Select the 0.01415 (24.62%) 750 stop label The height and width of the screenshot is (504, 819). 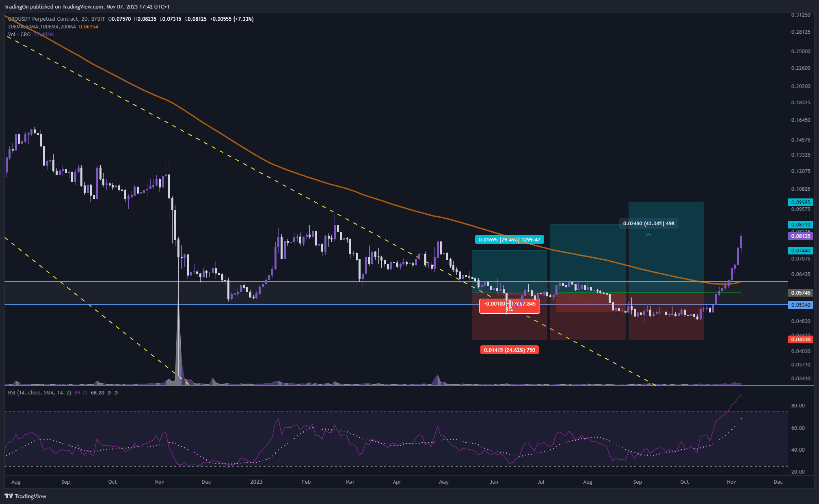(x=509, y=350)
